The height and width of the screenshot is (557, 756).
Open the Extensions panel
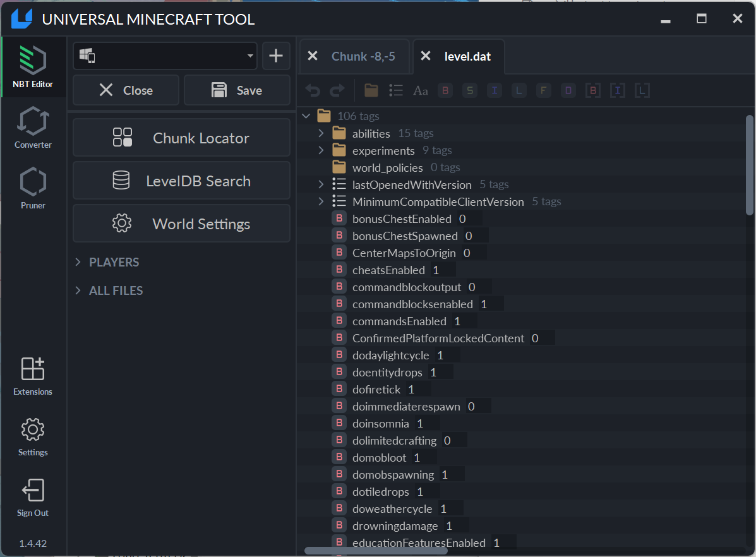click(33, 376)
